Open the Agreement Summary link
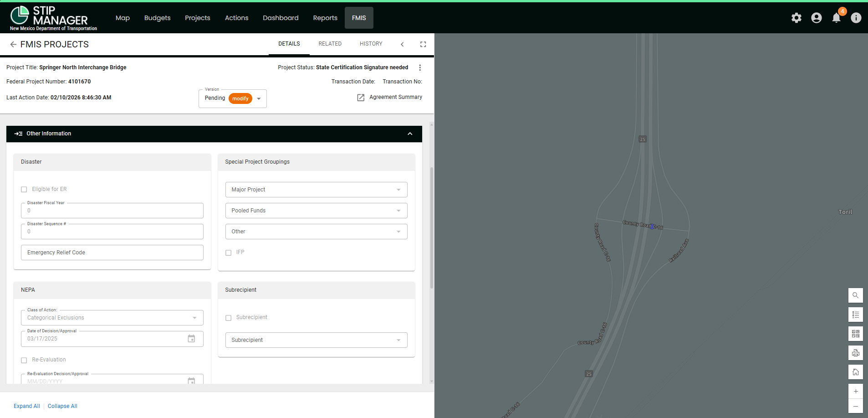The width and height of the screenshot is (868, 418). pos(396,97)
